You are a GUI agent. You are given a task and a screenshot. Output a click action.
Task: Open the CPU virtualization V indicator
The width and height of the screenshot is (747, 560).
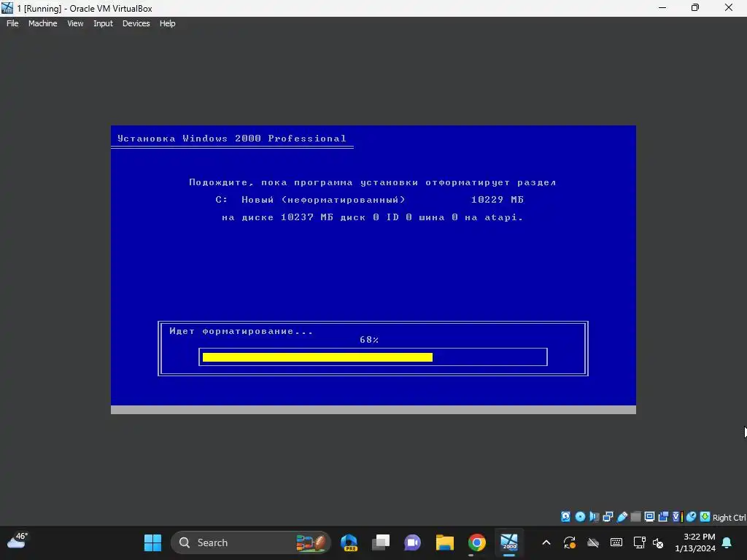coord(677,517)
